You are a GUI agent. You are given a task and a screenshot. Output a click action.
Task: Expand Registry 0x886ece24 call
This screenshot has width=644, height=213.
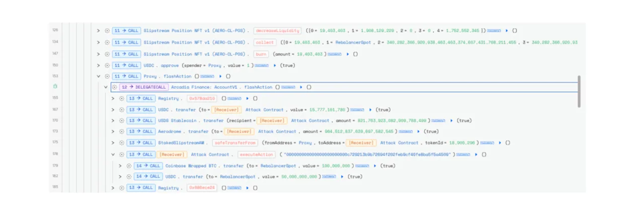click(x=113, y=188)
